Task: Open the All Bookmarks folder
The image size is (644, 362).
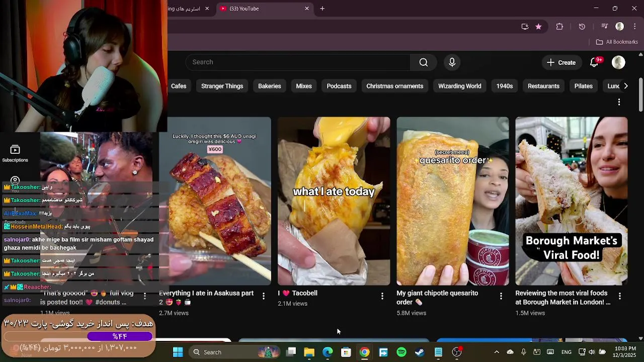Action: [x=617, y=42]
